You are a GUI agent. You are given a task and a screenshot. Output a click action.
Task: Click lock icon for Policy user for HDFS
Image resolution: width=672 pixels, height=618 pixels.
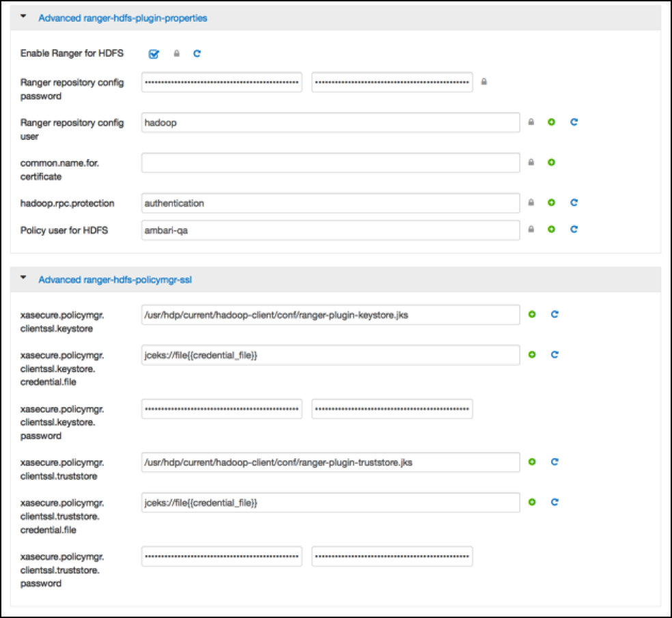tap(531, 229)
